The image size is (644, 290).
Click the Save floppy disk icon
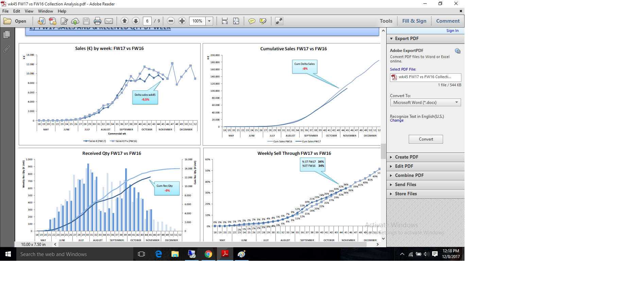click(86, 21)
